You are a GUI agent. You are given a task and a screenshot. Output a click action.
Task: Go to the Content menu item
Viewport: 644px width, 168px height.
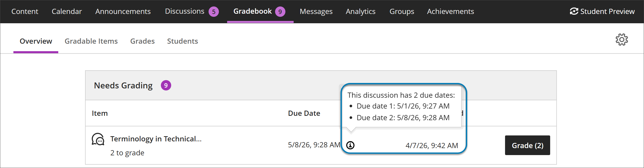click(24, 11)
